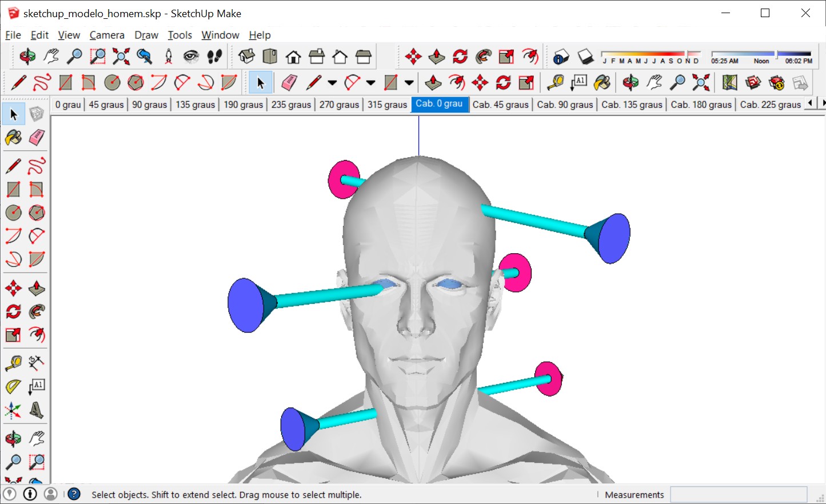Viewport: 826px width, 504px height.
Task: Expand the Arc tool dropdown arrow
Action: tap(370, 83)
